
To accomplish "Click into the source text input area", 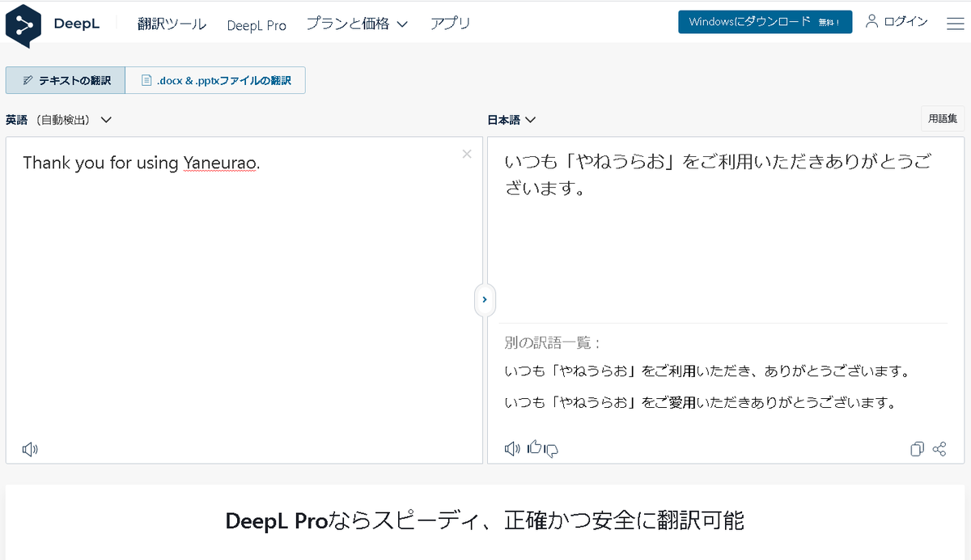I will pyautogui.click(x=244, y=299).
